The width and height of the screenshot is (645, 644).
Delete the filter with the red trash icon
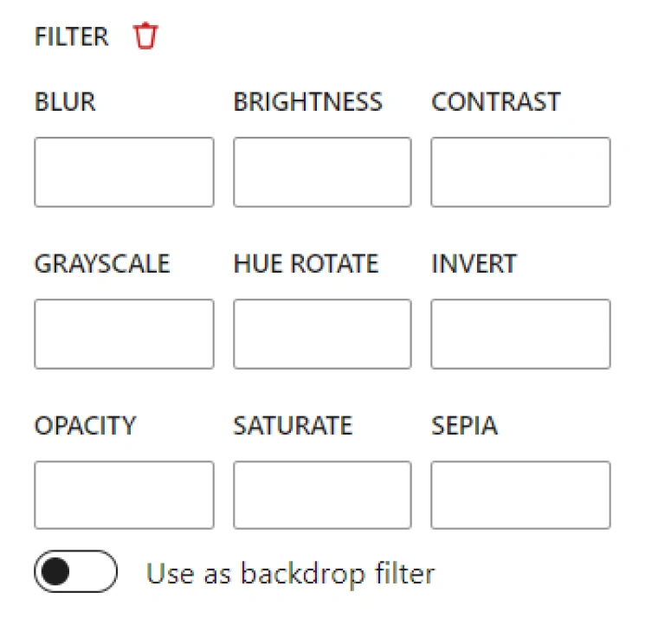point(145,36)
